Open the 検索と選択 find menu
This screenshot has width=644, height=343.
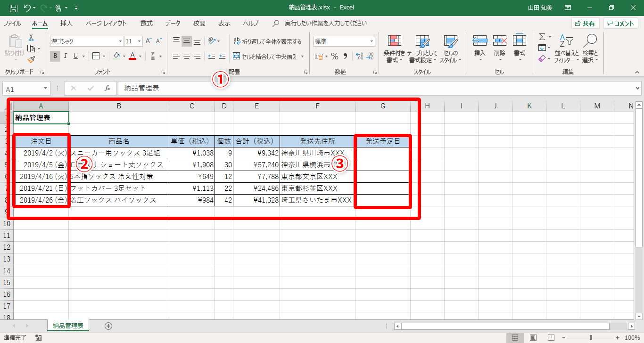click(x=590, y=49)
